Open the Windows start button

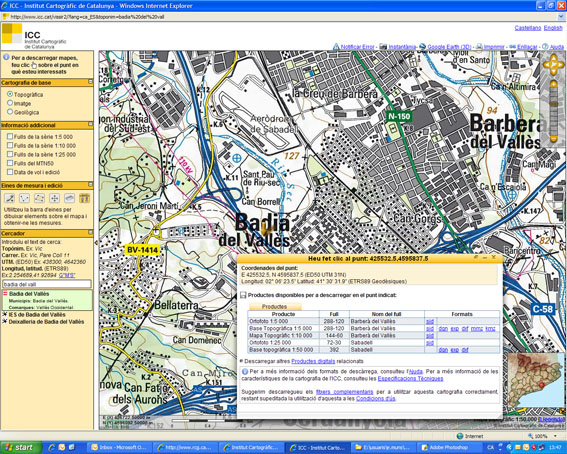(21, 447)
